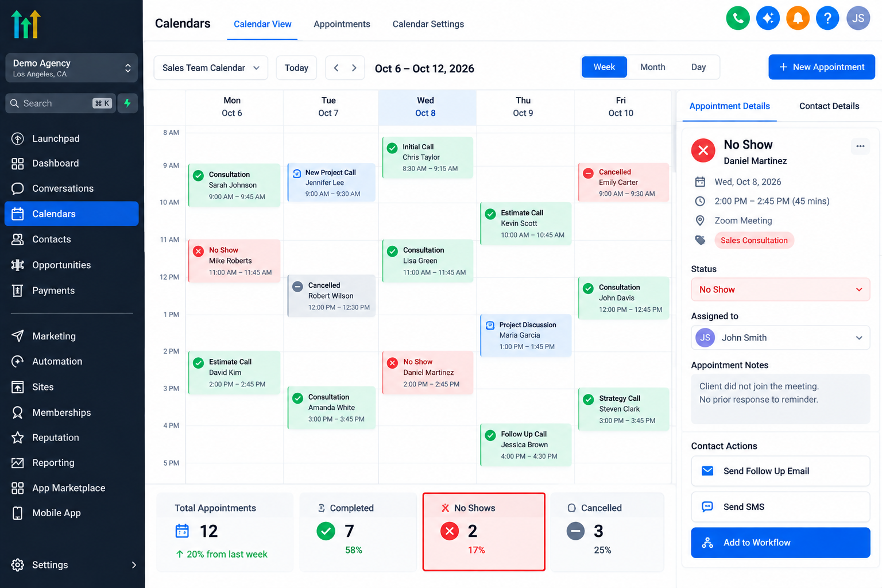The image size is (882, 588).
Task: Click the green phone dialer icon
Action: point(738,18)
